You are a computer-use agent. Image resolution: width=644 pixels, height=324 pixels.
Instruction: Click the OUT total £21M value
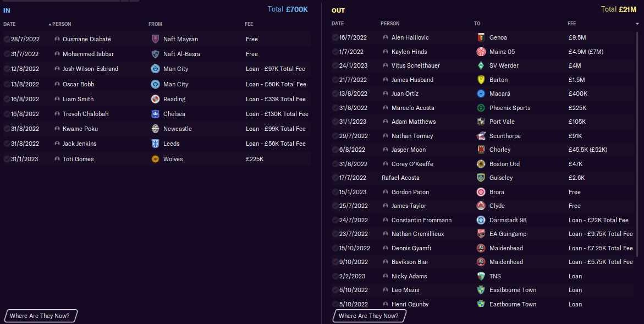[x=628, y=9]
